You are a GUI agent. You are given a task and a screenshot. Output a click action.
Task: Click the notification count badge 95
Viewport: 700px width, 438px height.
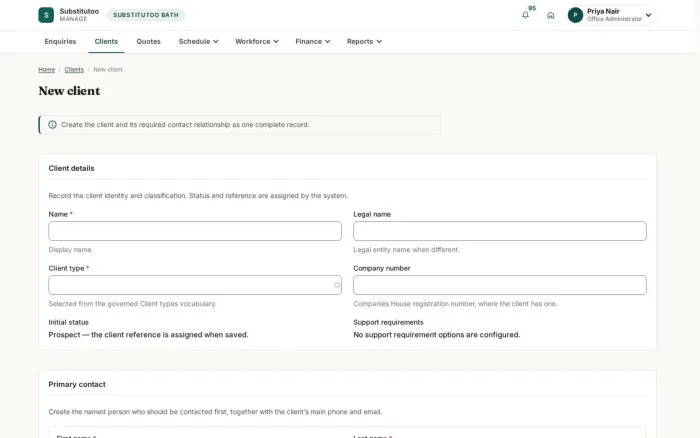[x=532, y=8]
